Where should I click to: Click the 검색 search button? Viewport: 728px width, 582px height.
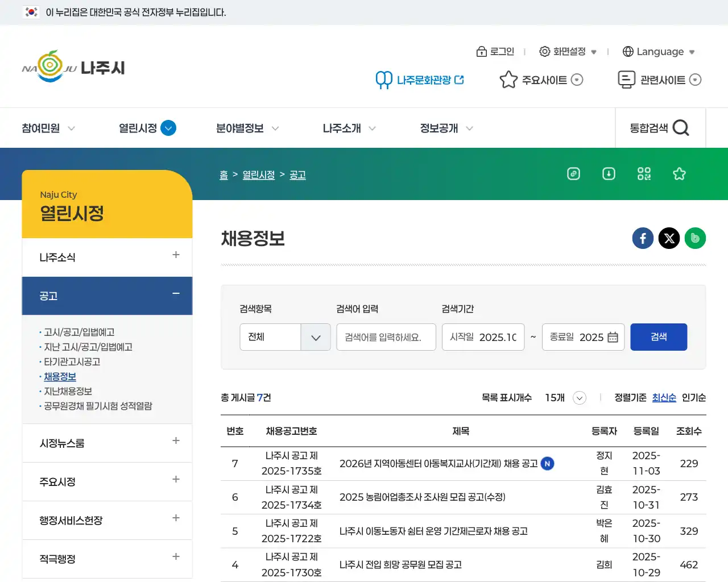pyautogui.click(x=659, y=336)
